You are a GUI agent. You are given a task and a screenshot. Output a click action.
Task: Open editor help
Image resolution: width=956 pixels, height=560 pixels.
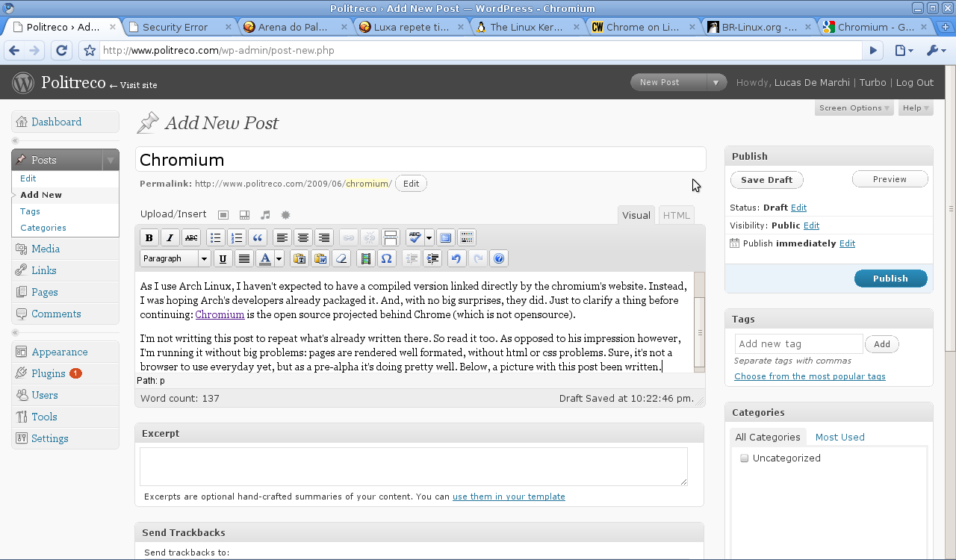(500, 258)
